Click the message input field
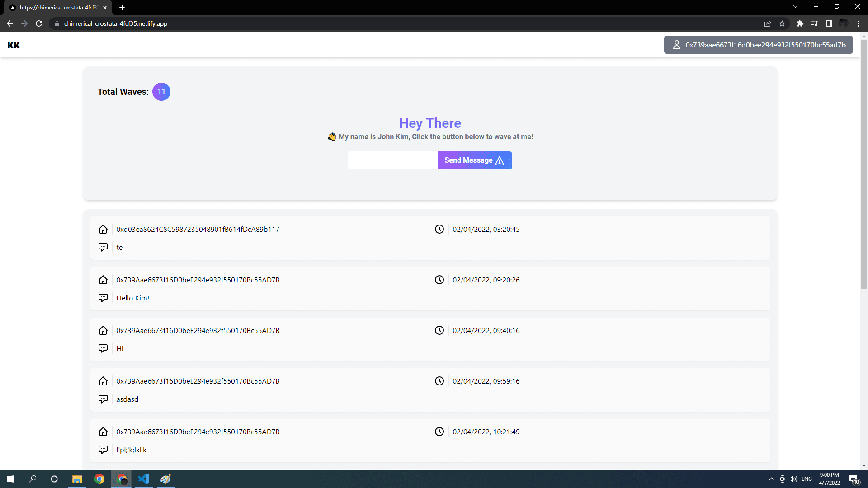The height and width of the screenshot is (488, 868). [x=392, y=160]
